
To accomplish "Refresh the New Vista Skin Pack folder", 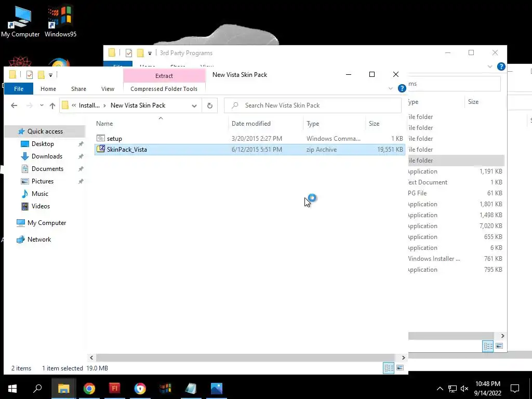I will coord(210,105).
